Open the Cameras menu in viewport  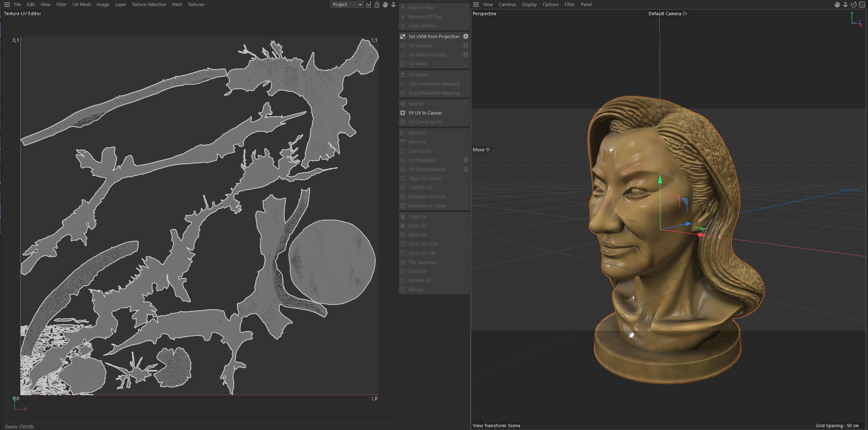(507, 4)
